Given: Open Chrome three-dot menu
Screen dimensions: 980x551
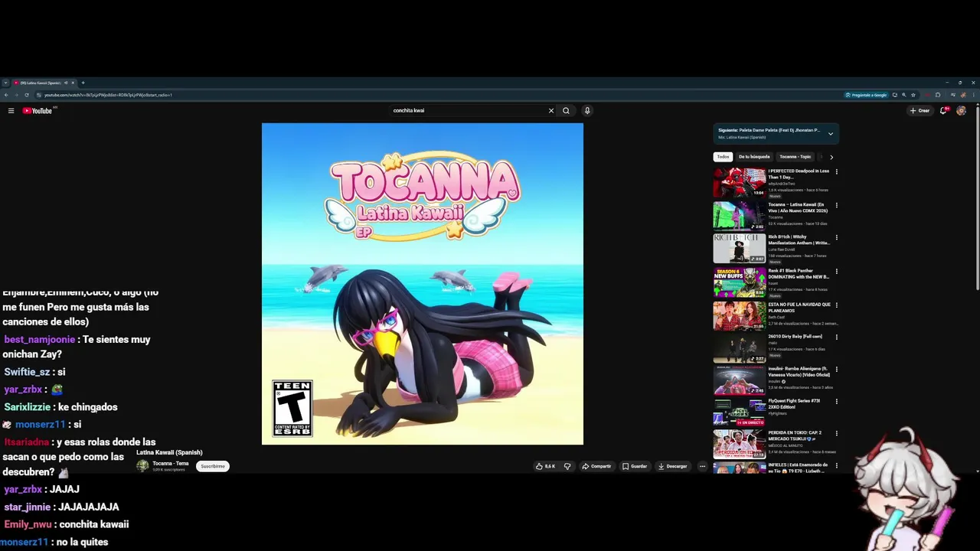Looking at the screenshot, I should point(974,95).
